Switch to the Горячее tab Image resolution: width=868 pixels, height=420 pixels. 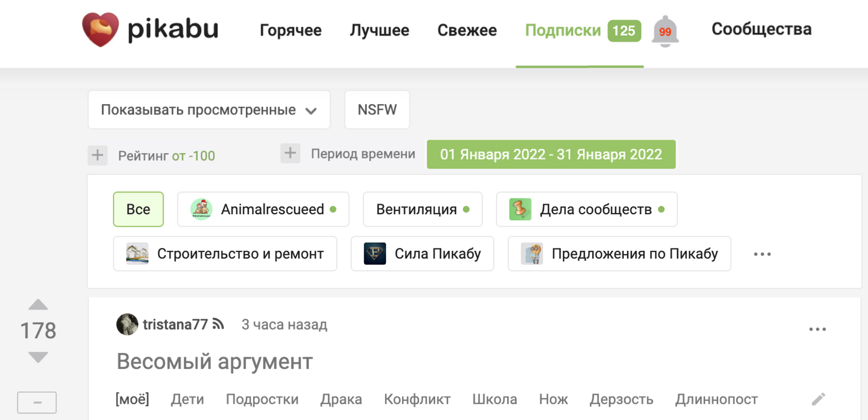click(290, 30)
